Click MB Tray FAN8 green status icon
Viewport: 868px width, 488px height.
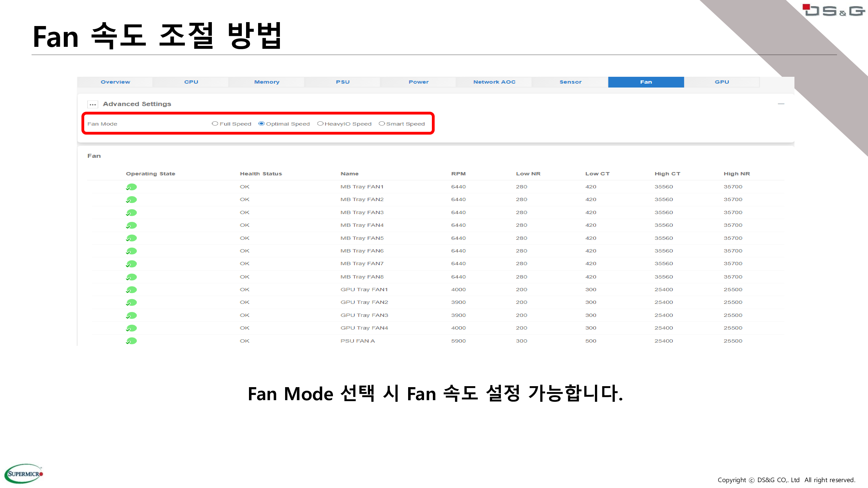click(131, 277)
